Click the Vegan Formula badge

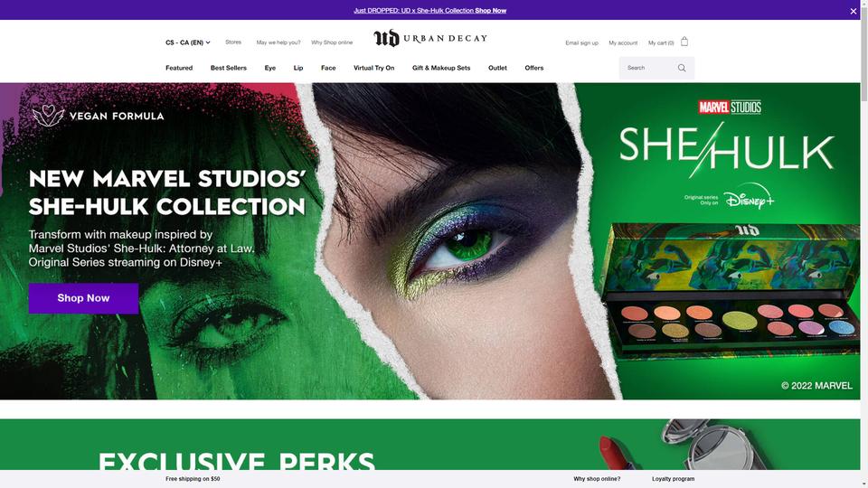pyautogui.click(x=98, y=116)
